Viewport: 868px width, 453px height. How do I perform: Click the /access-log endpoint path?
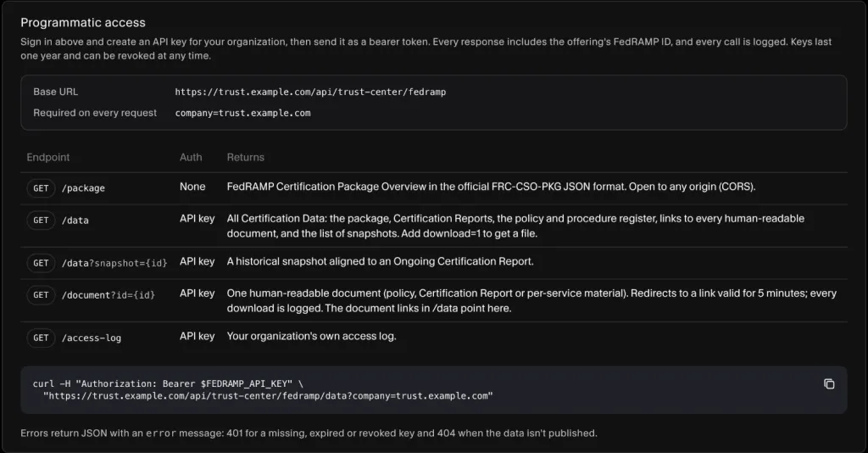click(92, 338)
